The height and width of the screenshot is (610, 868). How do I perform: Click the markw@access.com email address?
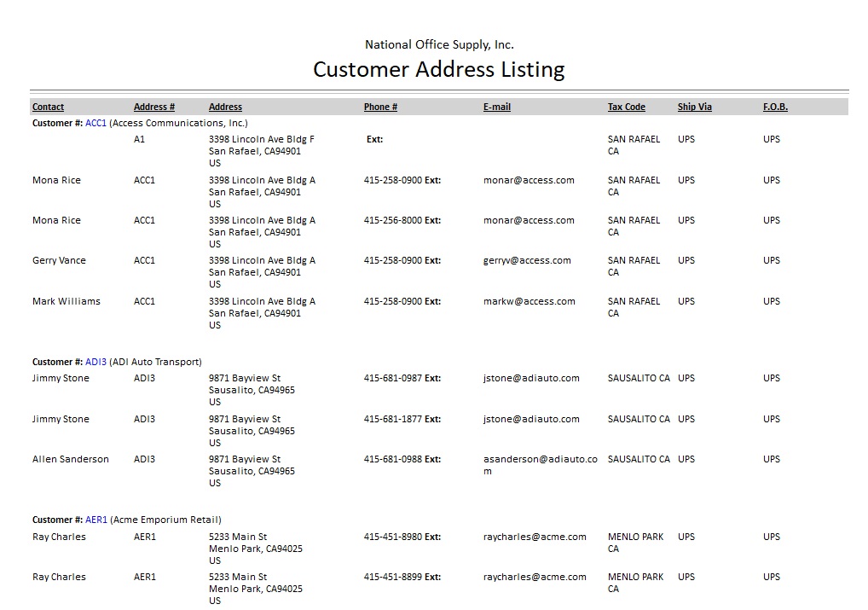(529, 301)
